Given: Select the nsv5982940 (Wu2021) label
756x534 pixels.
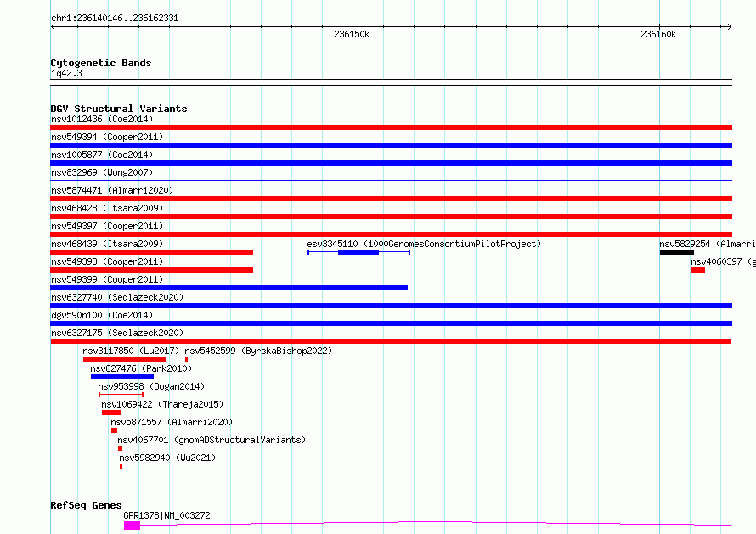Looking at the screenshot, I should click(x=167, y=458).
